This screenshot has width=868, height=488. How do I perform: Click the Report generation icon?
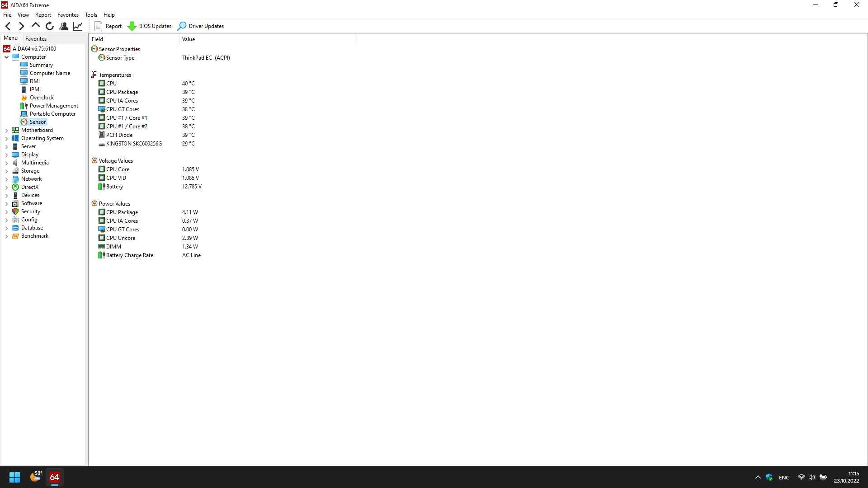(x=99, y=26)
